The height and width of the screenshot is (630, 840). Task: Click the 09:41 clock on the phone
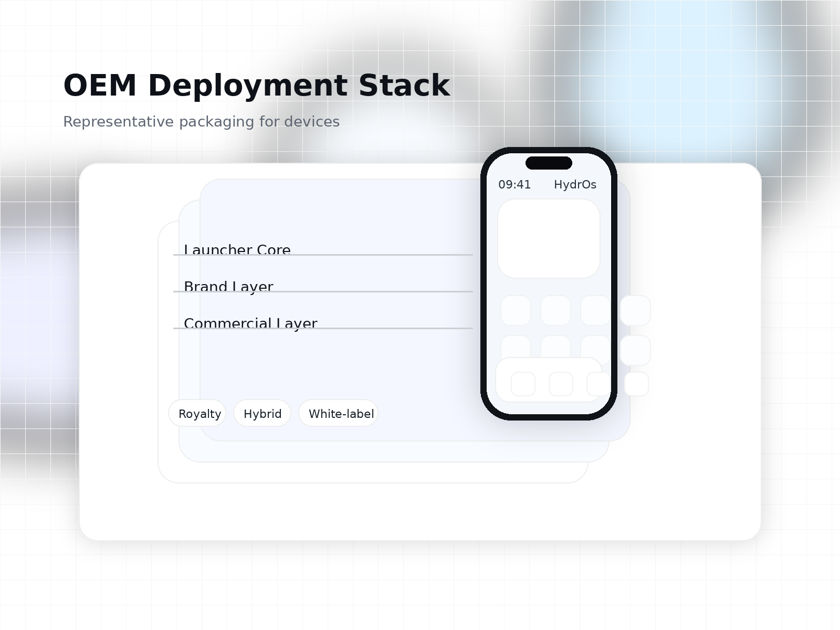coord(514,185)
